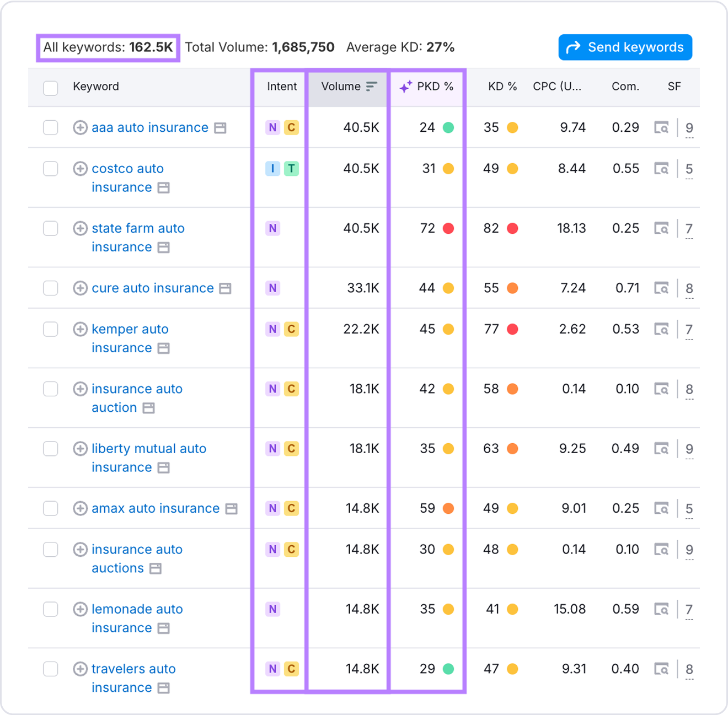This screenshot has width=728, height=715.
Task: Click the Send keywords button
Action: click(x=625, y=47)
